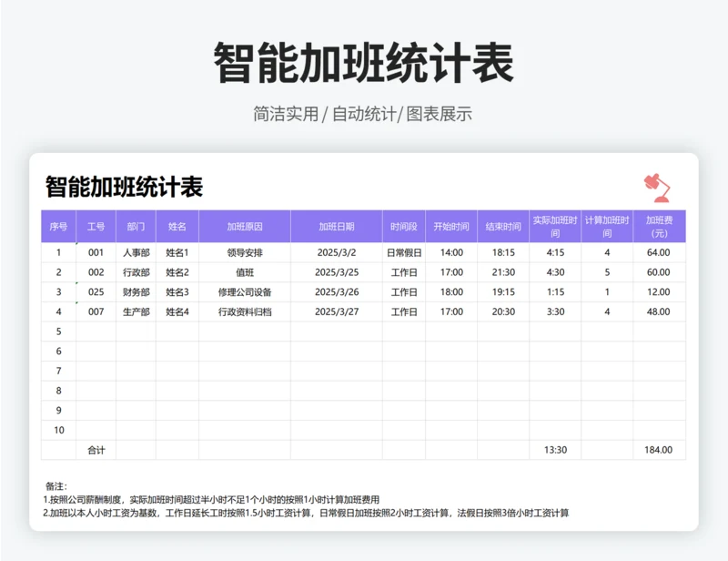Select the 实际加班时间 column header
This screenshot has height=561, width=728.
[555, 227]
